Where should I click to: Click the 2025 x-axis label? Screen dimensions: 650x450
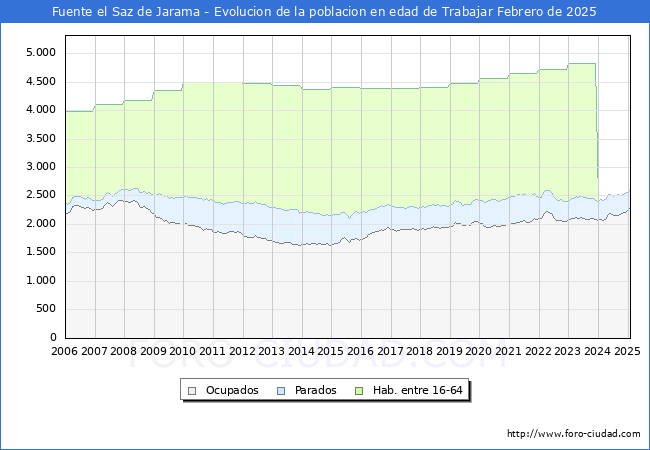click(627, 351)
